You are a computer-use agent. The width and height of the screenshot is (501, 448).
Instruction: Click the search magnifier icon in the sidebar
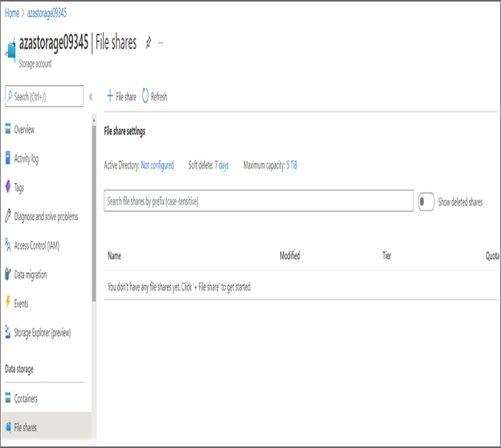click(10, 96)
